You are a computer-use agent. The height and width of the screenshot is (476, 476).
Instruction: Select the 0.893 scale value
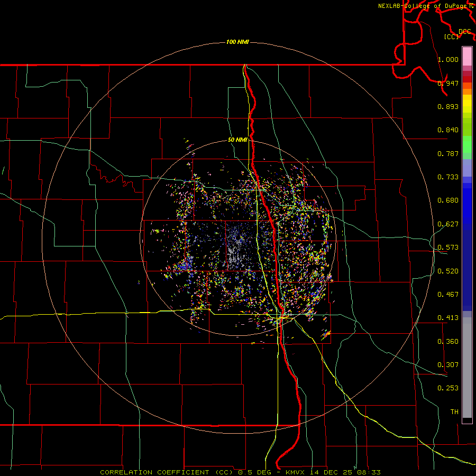pyautogui.click(x=448, y=106)
